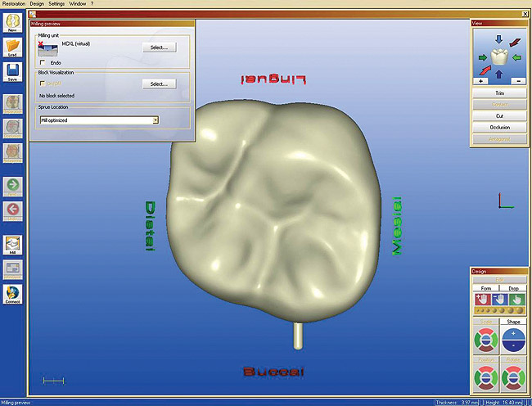Click the top blue view arrow
This screenshot has height=406, width=532.
tap(499, 39)
